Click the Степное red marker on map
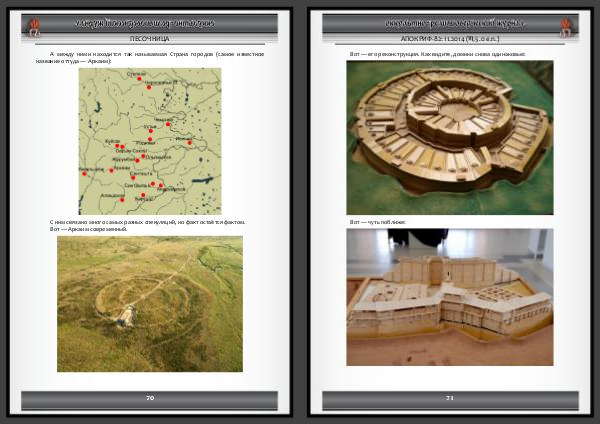The image size is (600, 424). coord(139,79)
